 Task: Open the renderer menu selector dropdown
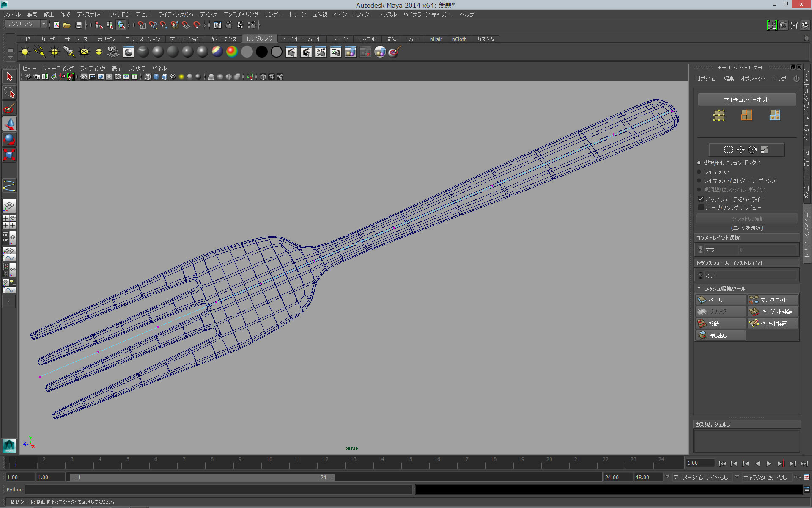(43, 24)
